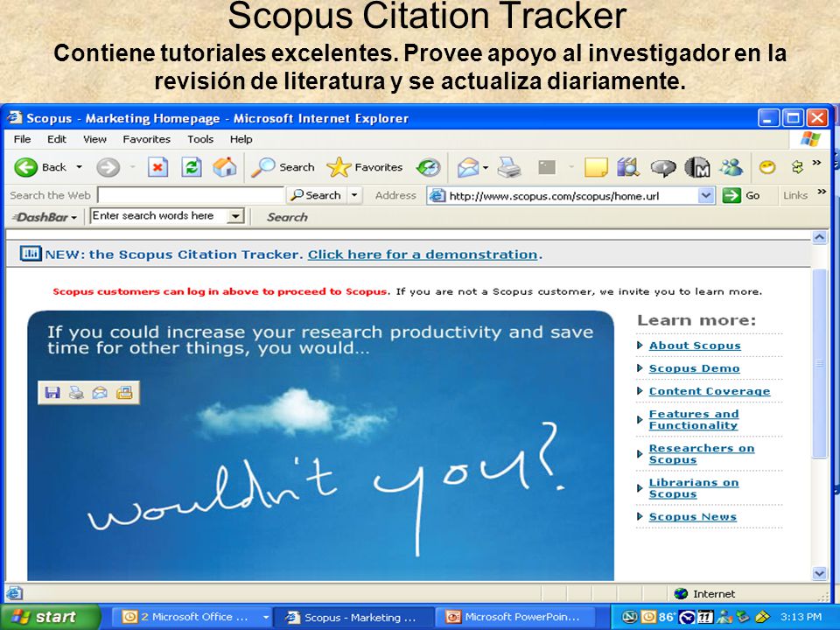Click the Internet zone globe in status bar
This screenshot has height=630, width=840.
click(x=681, y=593)
